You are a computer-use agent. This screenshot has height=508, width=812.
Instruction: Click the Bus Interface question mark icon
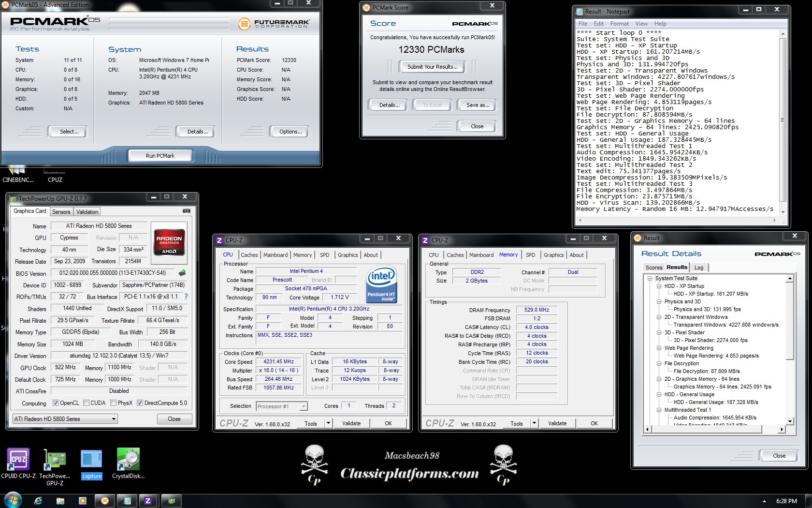click(186, 297)
